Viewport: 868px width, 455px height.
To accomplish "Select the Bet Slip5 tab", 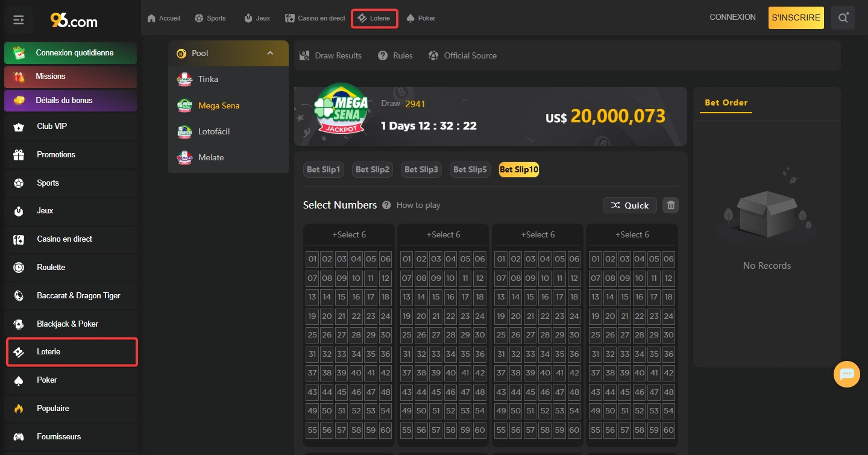I will (470, 170).
